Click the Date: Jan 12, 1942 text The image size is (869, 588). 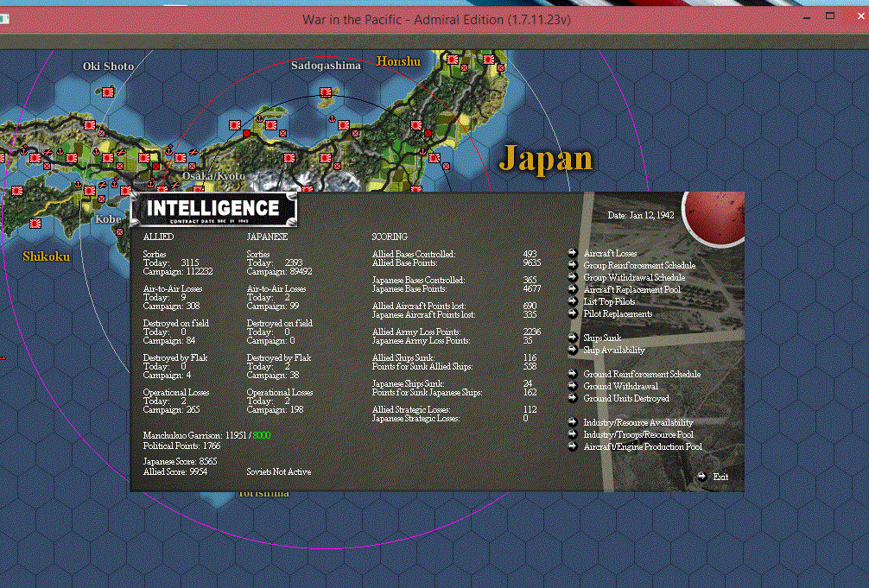click(x=641, y=216)
